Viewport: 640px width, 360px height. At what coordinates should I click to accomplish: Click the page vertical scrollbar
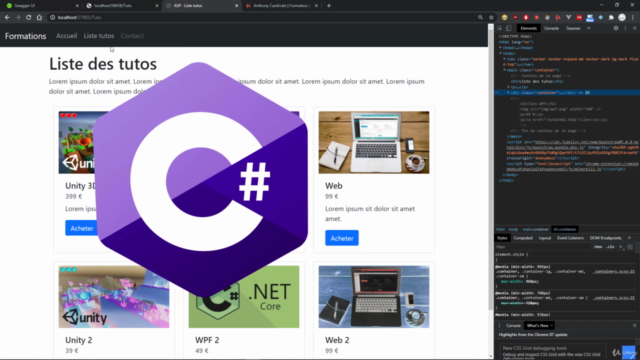click(491, 192)
